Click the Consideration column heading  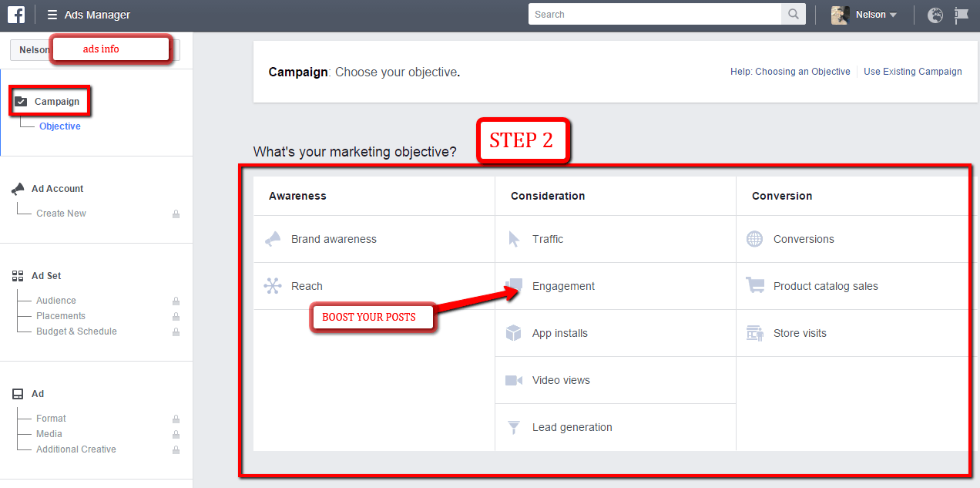click(x=548, y=196)
